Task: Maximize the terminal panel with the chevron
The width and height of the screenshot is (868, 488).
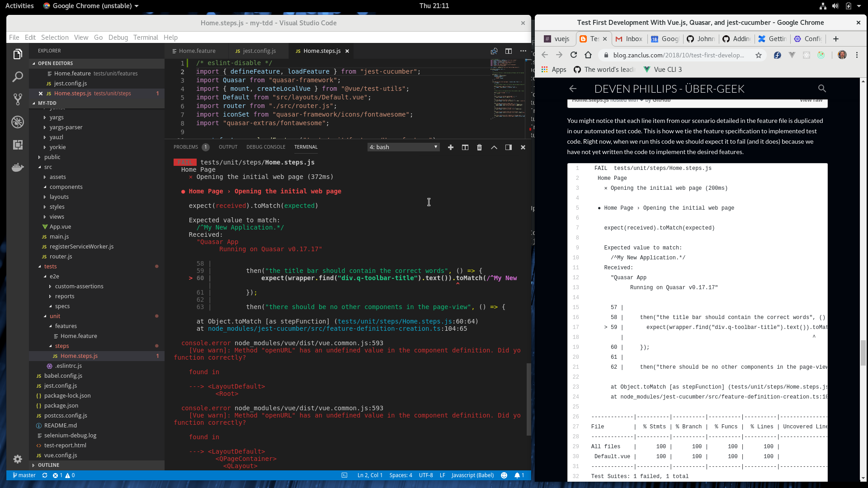Action: (x=494, y=147)
